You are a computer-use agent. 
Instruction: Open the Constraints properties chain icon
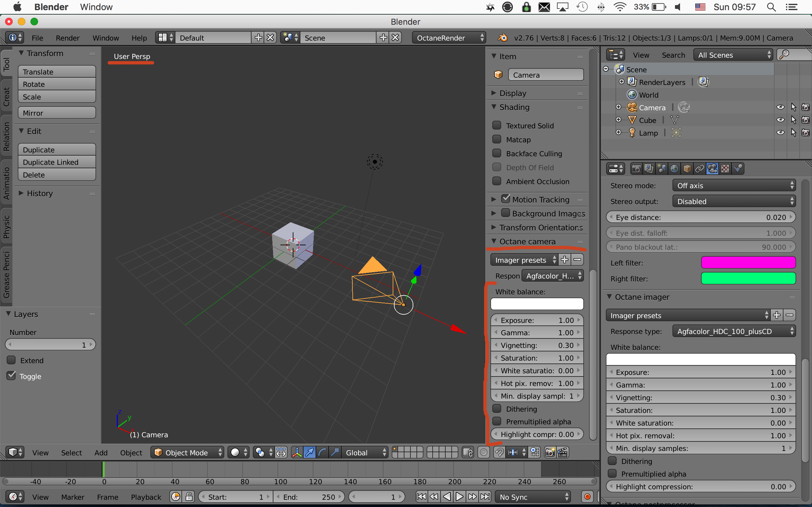700,169
